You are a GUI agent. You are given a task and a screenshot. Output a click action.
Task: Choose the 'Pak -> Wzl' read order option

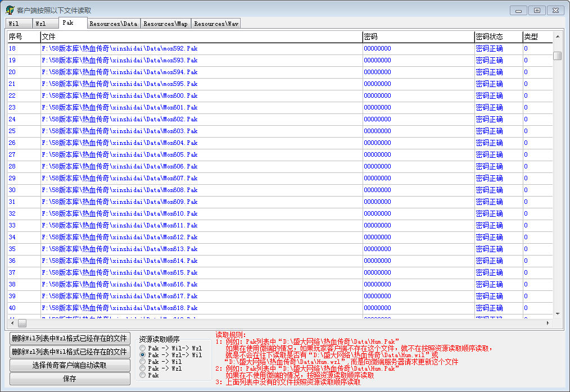coord(143,368)
